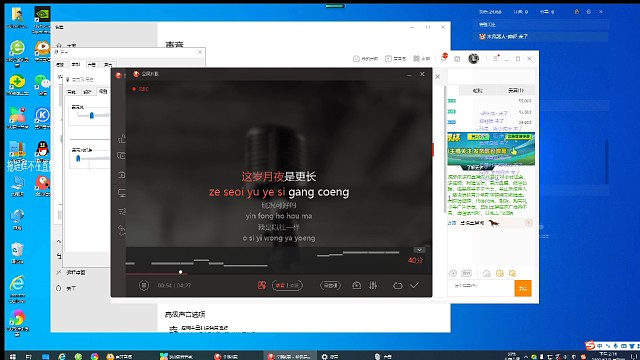Viewport: 640px width, 360px height.
Task: Click the monitor icon in karaoke left sidebar
Action: 122,193
